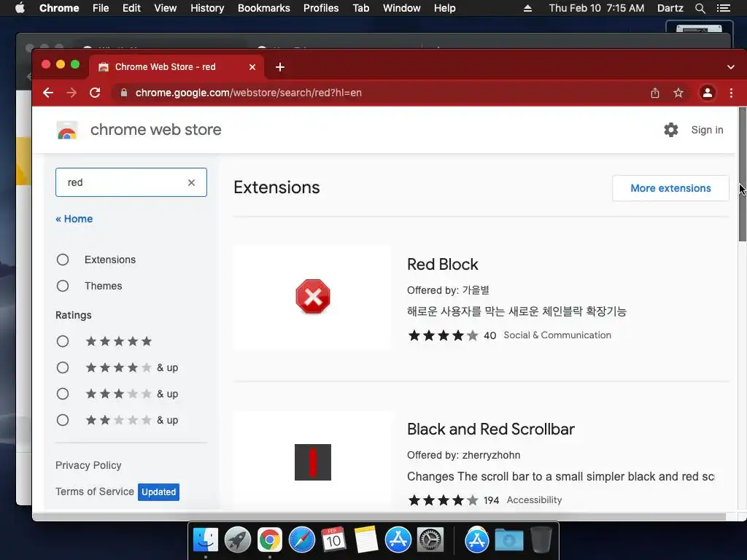The width and height of the screenshot is (747, 560).
Task: Open Calendar from the dock
Action: click(x=333, y=540)
